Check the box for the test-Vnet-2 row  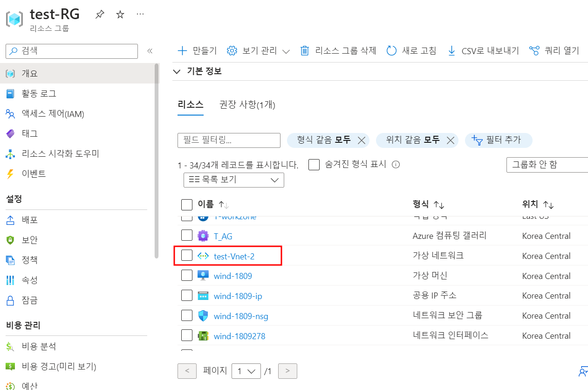(187, 256)
